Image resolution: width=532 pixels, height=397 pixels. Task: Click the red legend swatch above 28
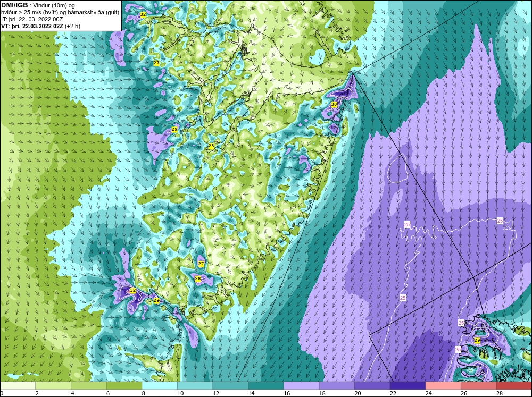514,385
